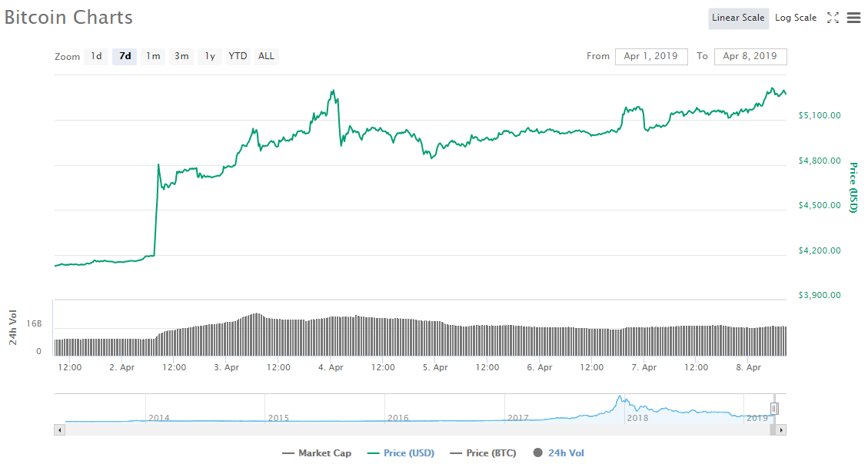Click the $4,200.00 axis label
Viewport: 868px width, 464px height.
click(820, 250)
